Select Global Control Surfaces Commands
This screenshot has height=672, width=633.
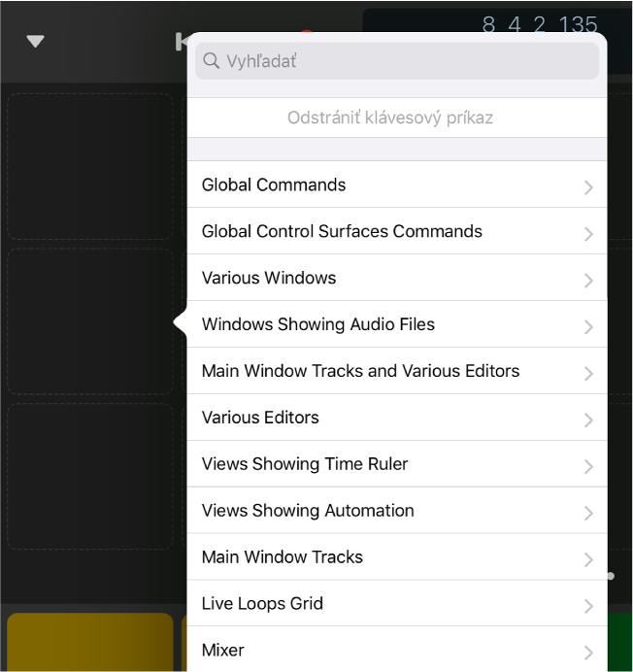point(342,231)
